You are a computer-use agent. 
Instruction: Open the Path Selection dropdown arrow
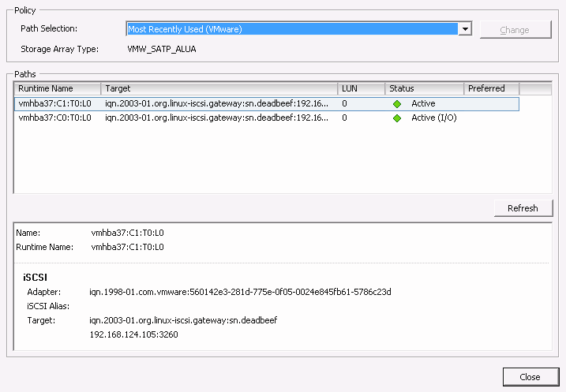(x=465, y=29)
